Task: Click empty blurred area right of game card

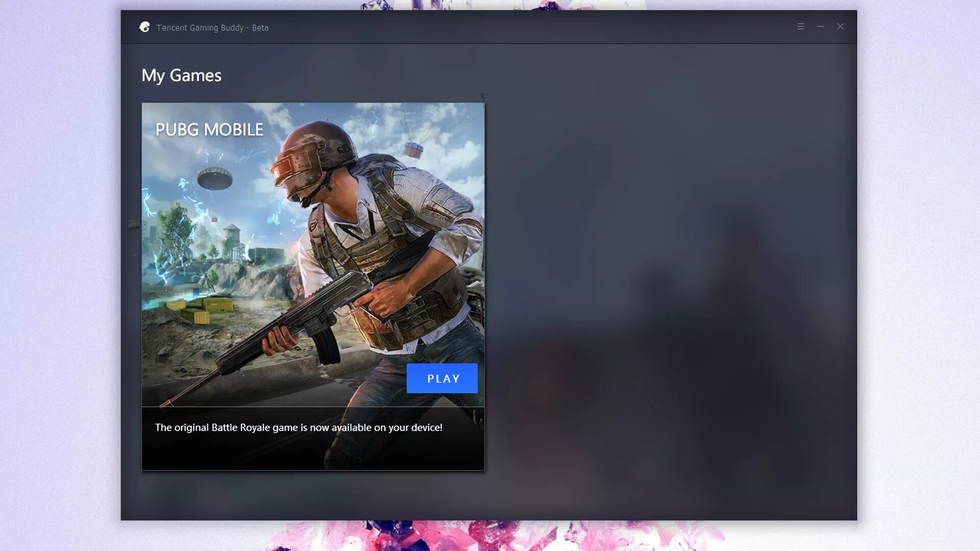Action: (x=664, y=281)
